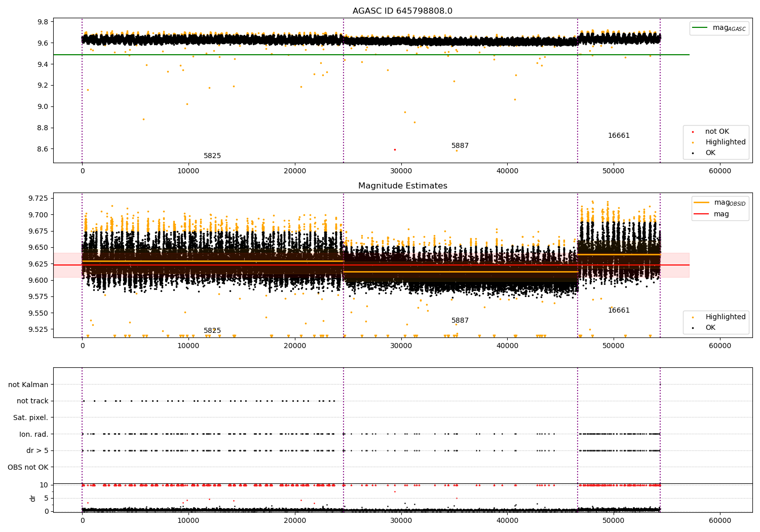Click "Highlighted" legend entry in top plot
Screen dimensions: 760x532
pyautogui.click(x=726, y=142)
